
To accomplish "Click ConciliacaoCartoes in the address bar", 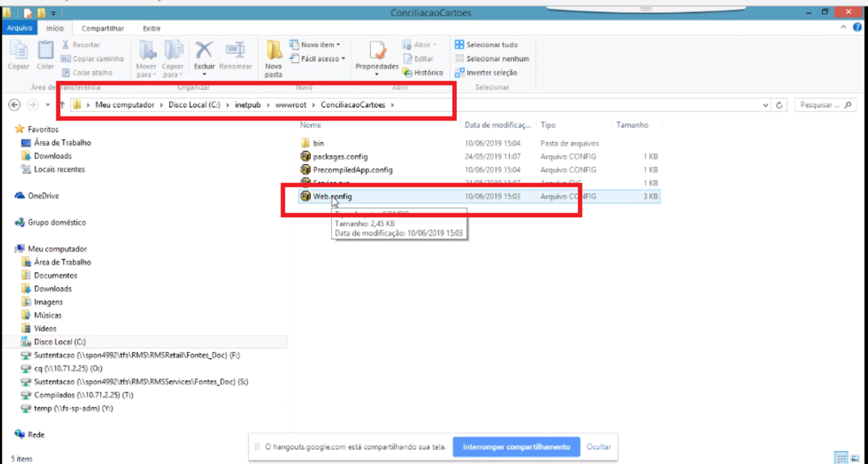I will (353, 105).
